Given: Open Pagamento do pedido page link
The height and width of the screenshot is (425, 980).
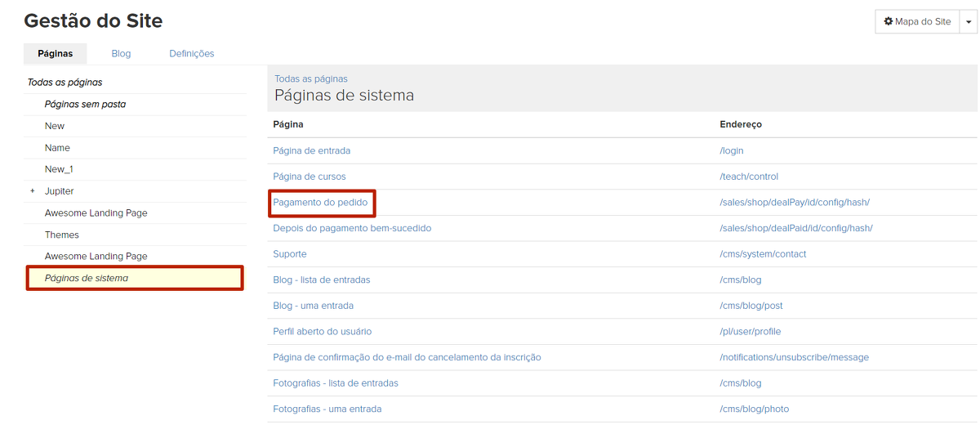Looking at the screenshot, I should (x=320, y=202).
